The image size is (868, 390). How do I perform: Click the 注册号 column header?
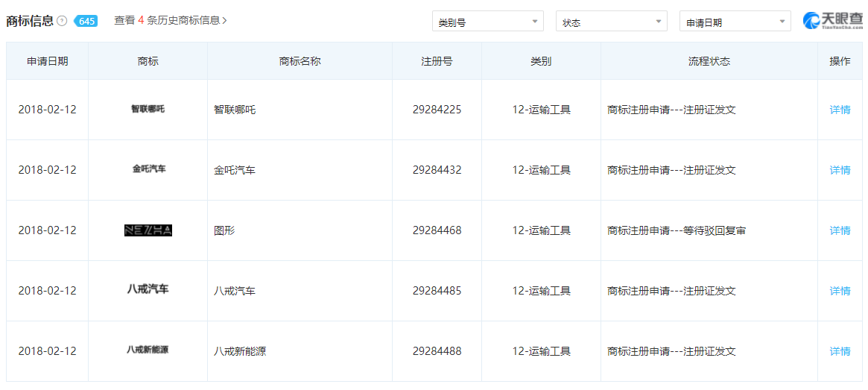(x=437, y=61)
